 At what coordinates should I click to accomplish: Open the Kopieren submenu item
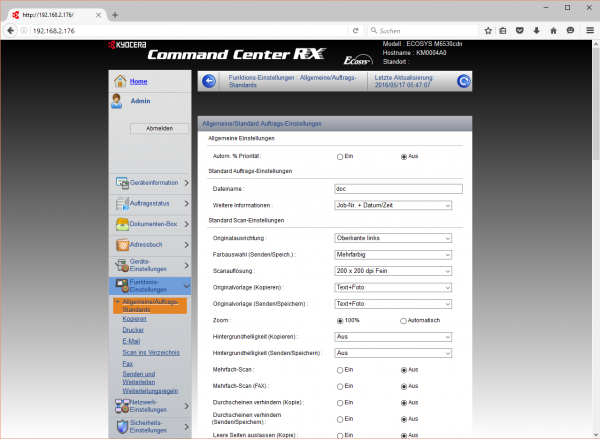click(134, 317)
